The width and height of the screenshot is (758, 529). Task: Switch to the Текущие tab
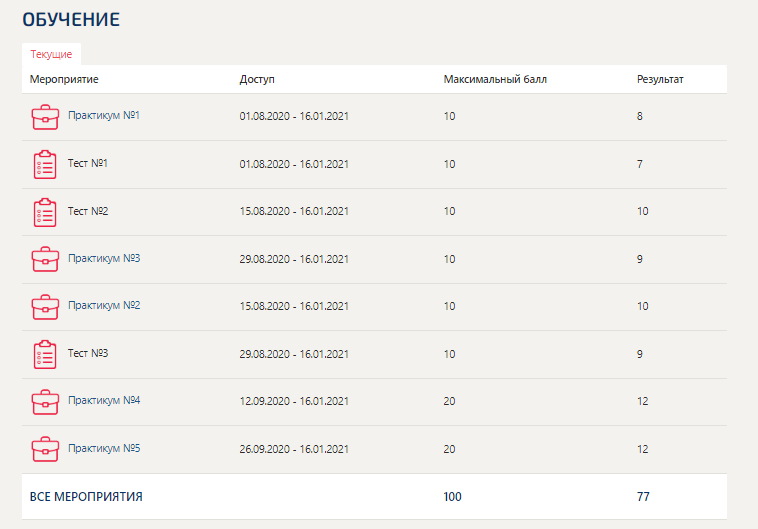pyautogui.click(x=51, y=54)
